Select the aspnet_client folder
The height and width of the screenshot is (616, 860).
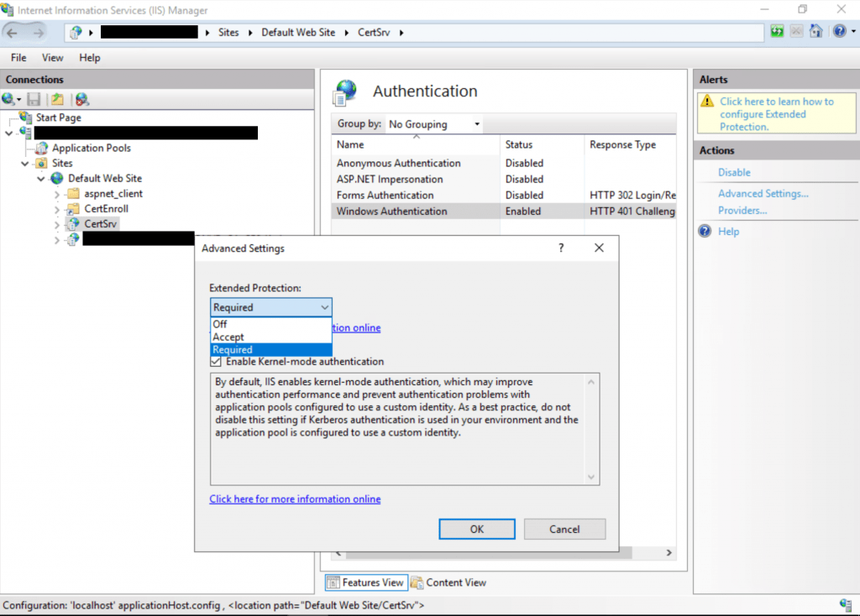(113, 194)
